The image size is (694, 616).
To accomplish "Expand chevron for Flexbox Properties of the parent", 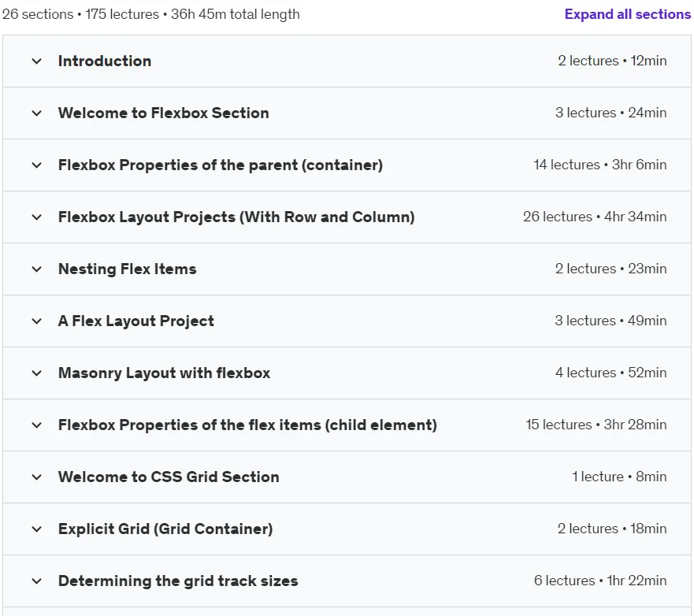I will point(37,165).
